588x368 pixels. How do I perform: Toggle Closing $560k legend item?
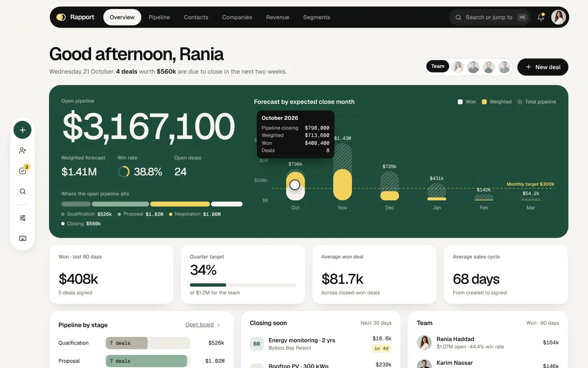click(81, 224)
